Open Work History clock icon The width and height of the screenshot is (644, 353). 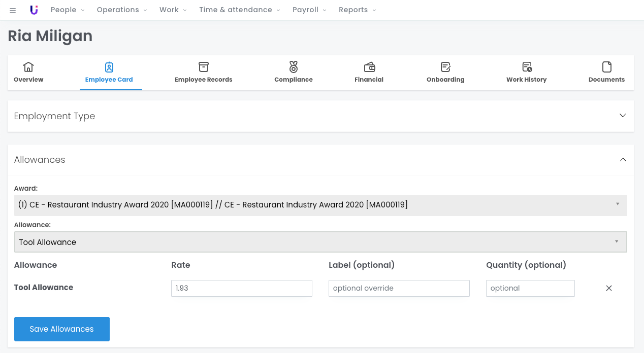coord(527,67)
